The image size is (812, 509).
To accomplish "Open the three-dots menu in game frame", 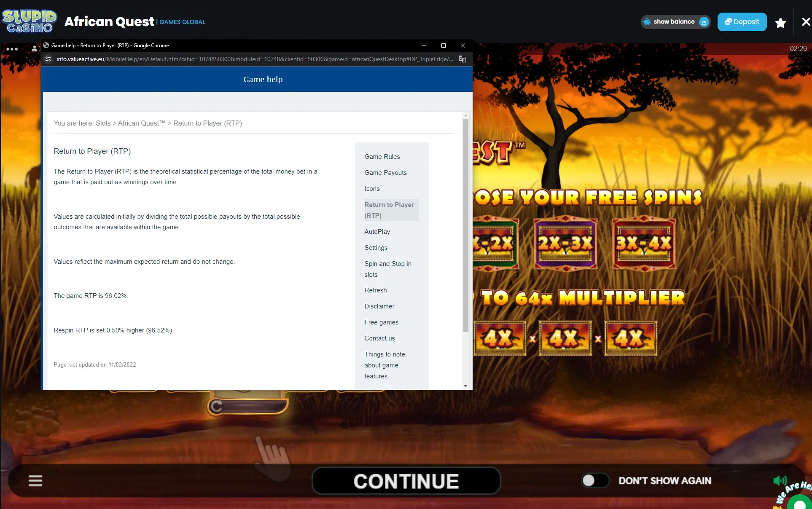I will pyautogui.click(x=12, y=49).
